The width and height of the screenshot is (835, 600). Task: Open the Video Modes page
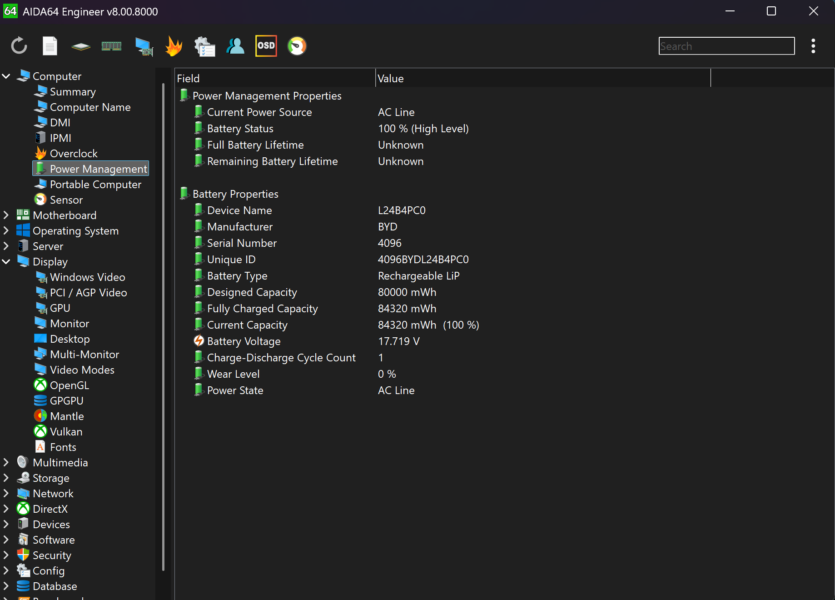(82, 369)
